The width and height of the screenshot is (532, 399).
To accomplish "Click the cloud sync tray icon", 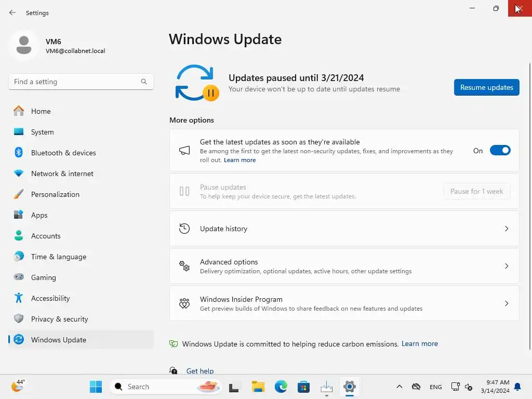I will 416,387.
